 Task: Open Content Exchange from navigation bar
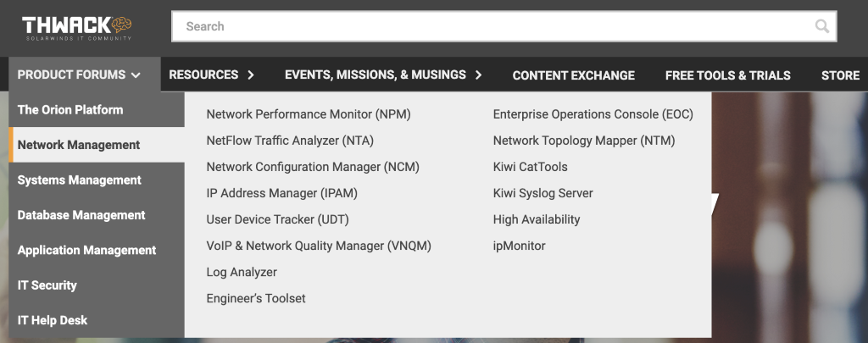(x=573, y=75)
